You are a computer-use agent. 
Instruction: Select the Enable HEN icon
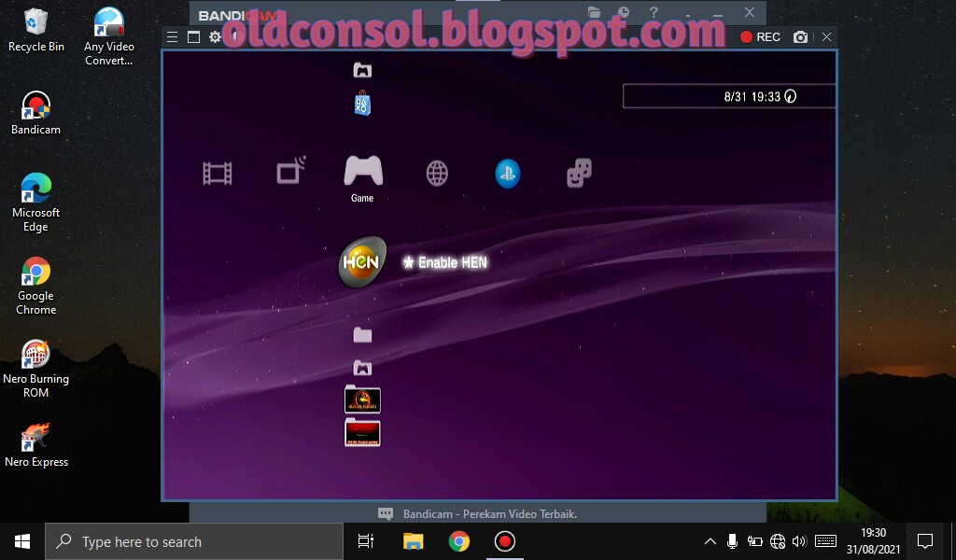pos(362,262)
